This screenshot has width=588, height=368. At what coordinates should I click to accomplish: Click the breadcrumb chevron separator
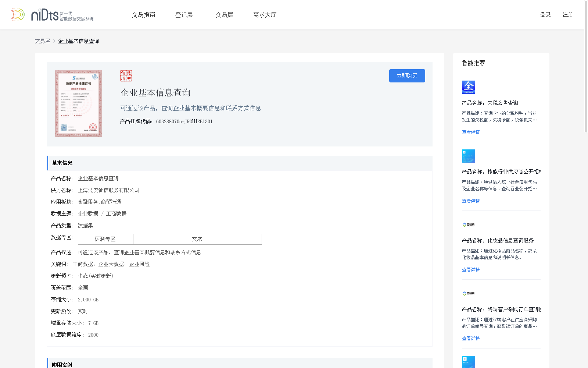(54, 41)
